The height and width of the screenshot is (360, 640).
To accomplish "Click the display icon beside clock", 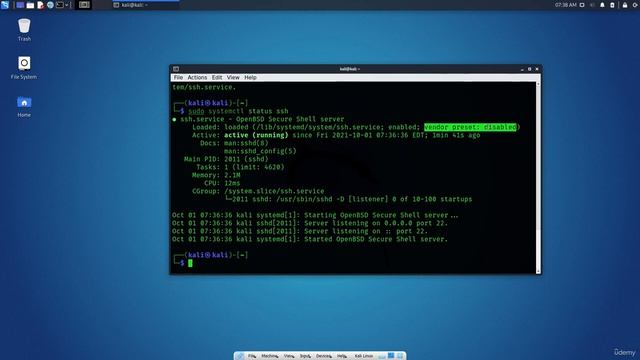I will [582, 5].
